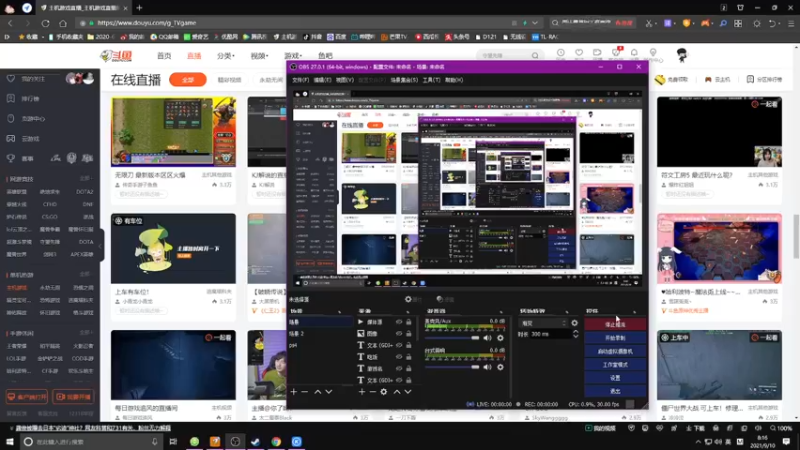Open Steam from the taskbar
The image size is (800, 450).
(255, 441)
